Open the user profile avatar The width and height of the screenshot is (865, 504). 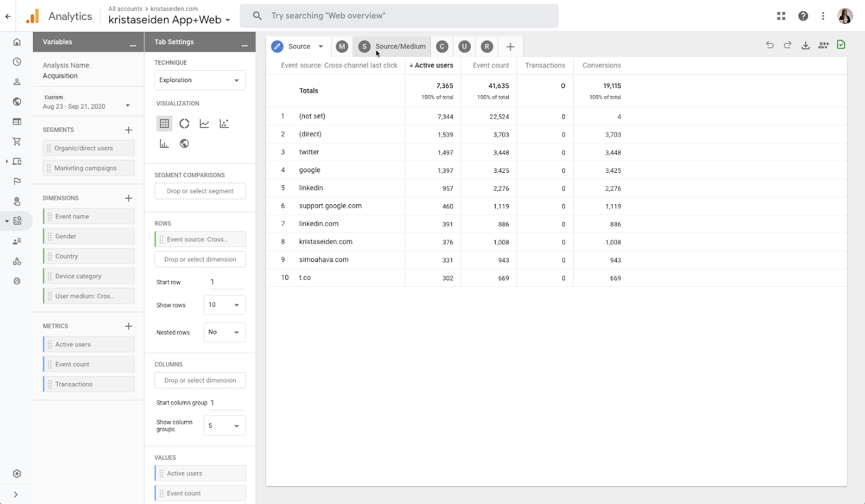pos(845,16)
